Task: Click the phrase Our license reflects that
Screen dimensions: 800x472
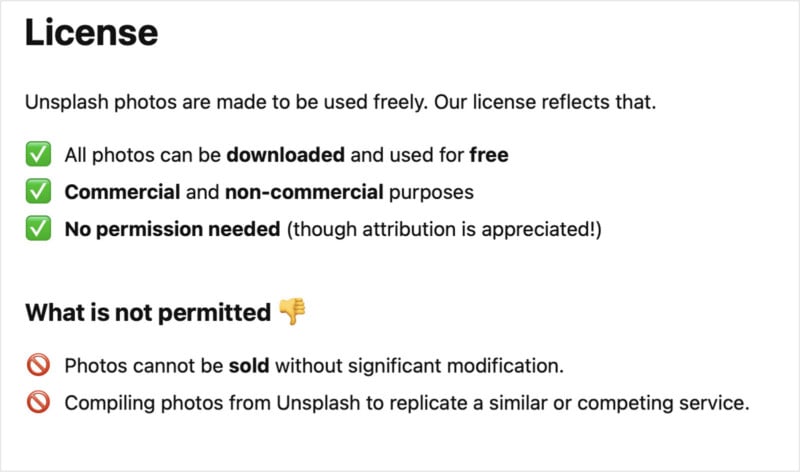Action: tap(545, 102)
